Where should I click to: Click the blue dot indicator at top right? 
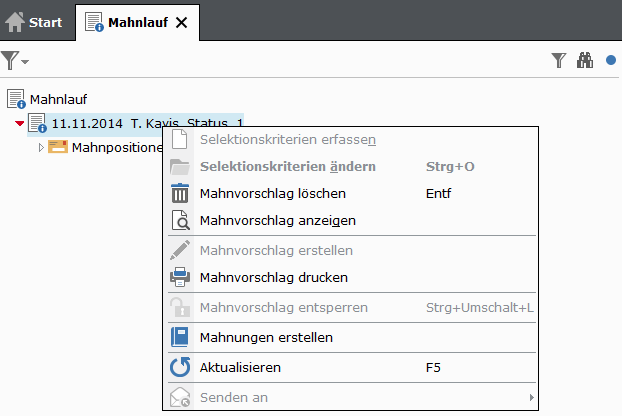(611, 61)
